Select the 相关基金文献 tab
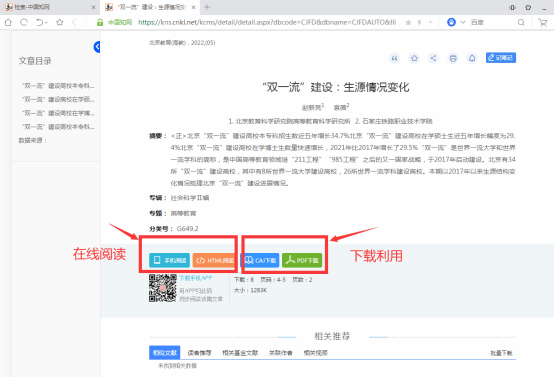Screen dimensions: 554x378 tap(240, 353)
